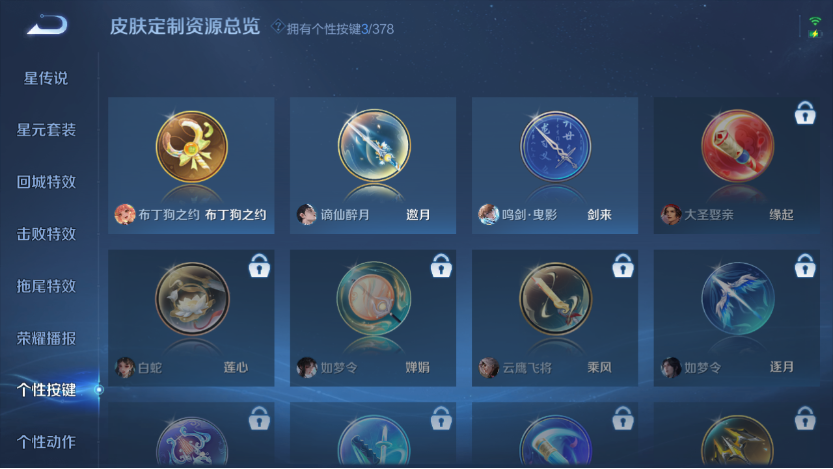The height and width of the screenshot is (469, 833).
Task: Pick the red 缘起 button icon
Action: coord(737,146)
